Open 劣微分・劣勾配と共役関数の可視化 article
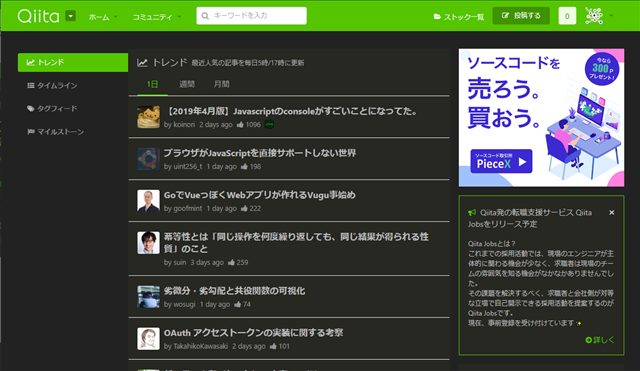The image size is (640, 371). click(x=234, y=291)
